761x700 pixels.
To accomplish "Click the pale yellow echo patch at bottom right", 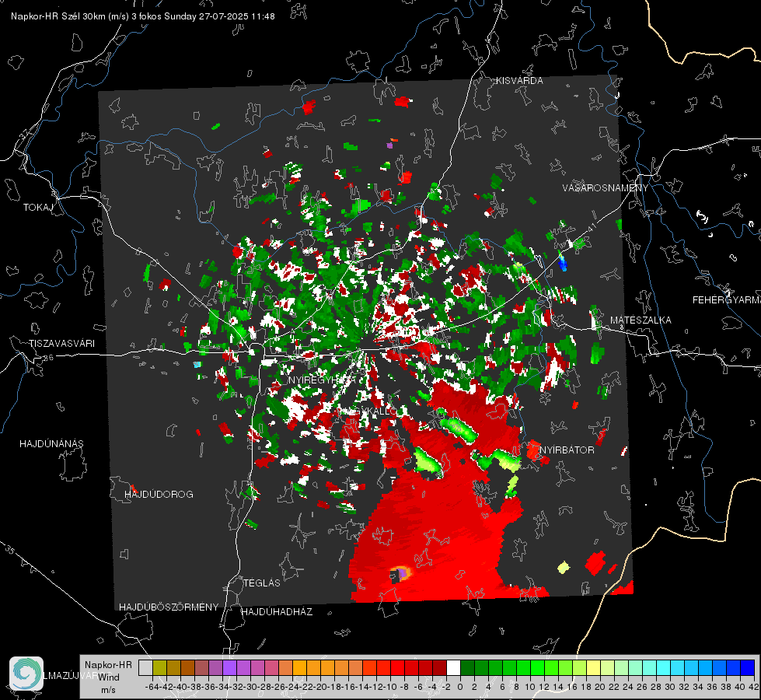I will [563, 567].
